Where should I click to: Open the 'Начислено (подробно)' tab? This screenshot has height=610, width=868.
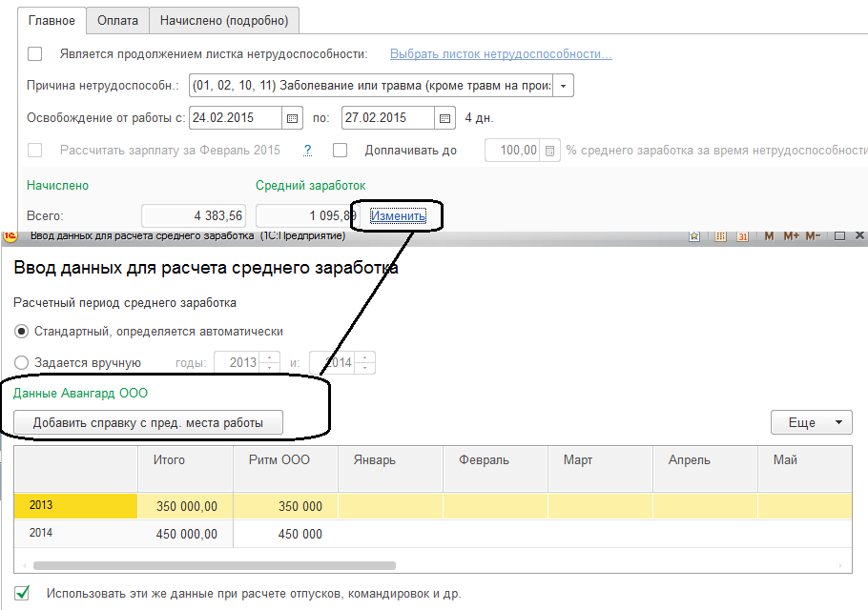tap(224, 20)
